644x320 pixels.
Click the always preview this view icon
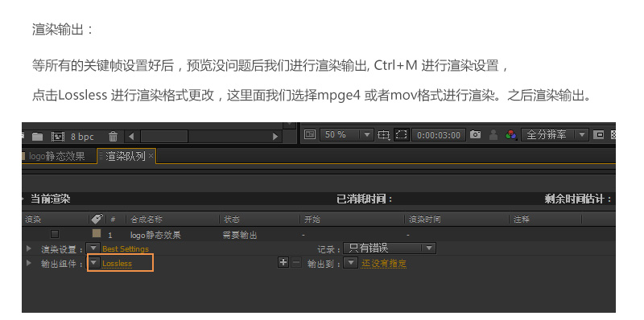coord(310,134)
